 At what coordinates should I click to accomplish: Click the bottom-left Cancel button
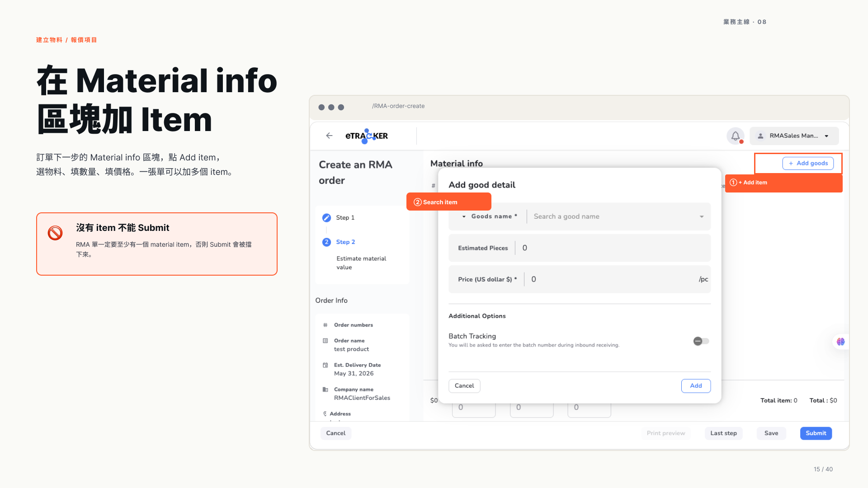click(x=336, y=433)
